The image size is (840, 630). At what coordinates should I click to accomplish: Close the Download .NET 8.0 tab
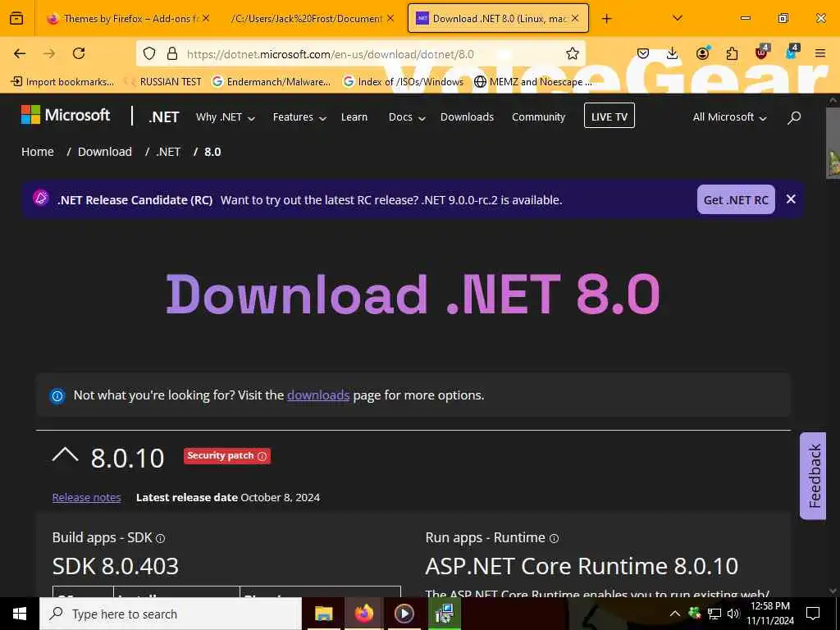(575, 18)
